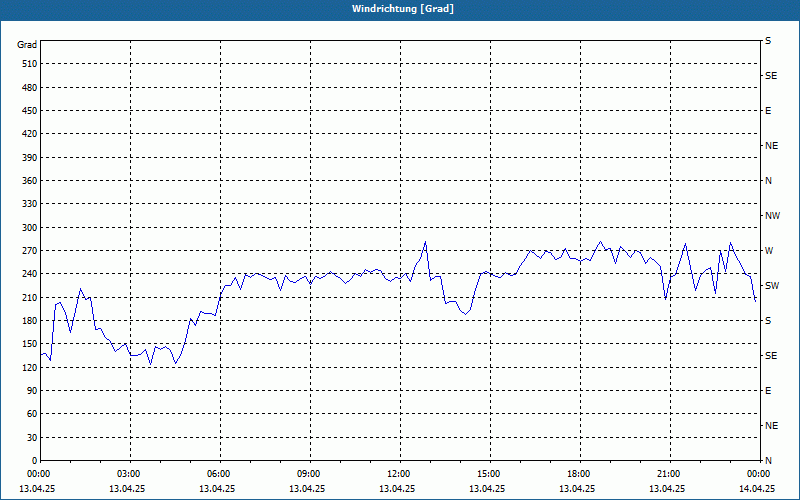Click the 14.04.25 date label
The image size is (800, 500).
point(756,489)
